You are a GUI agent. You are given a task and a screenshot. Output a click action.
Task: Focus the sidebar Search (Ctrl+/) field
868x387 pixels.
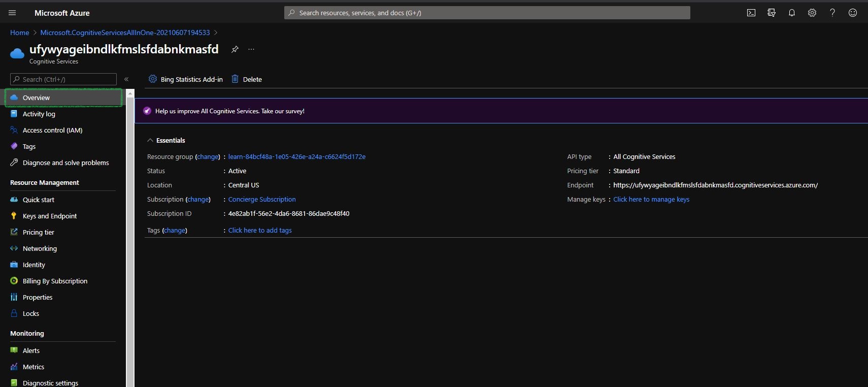[x=63, y=79]
